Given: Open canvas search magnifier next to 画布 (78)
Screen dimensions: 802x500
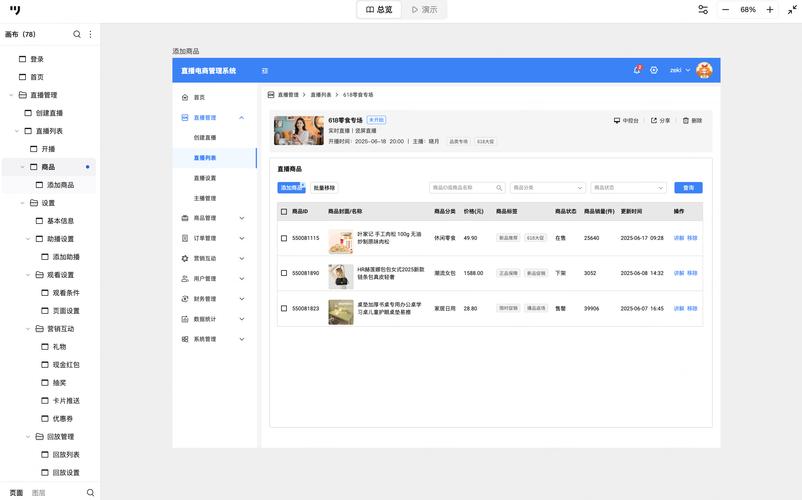Looking at the screenshot, I should coord(77,34).
